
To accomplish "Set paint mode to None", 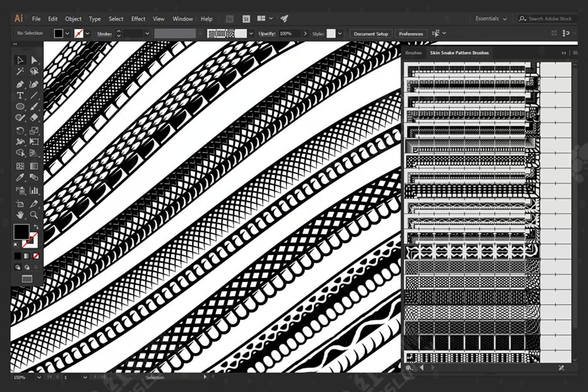I will pos(36,256).
